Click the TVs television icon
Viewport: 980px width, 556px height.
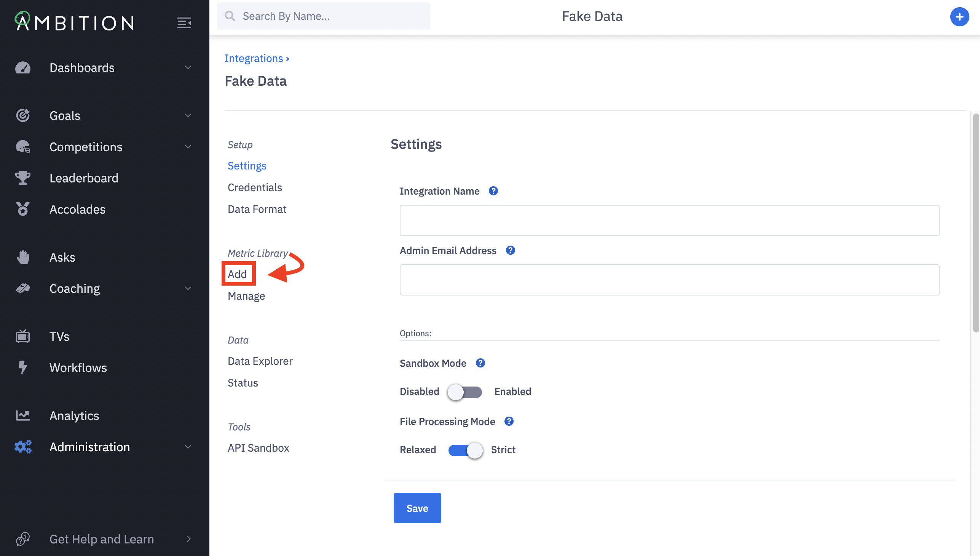[23, 336]
